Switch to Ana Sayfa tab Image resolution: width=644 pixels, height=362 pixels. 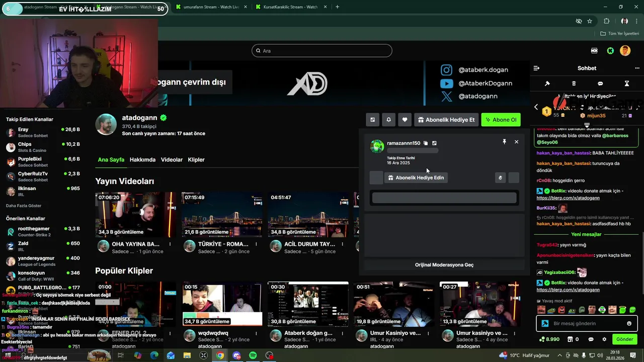coord(111,160)
